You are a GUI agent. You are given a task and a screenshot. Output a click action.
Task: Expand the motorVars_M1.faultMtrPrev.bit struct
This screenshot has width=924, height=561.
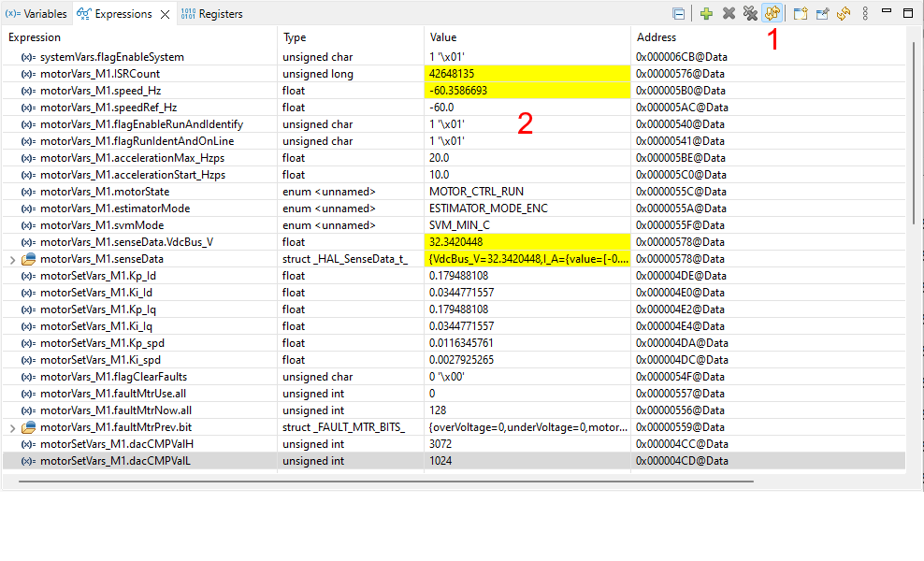point(12,427)
